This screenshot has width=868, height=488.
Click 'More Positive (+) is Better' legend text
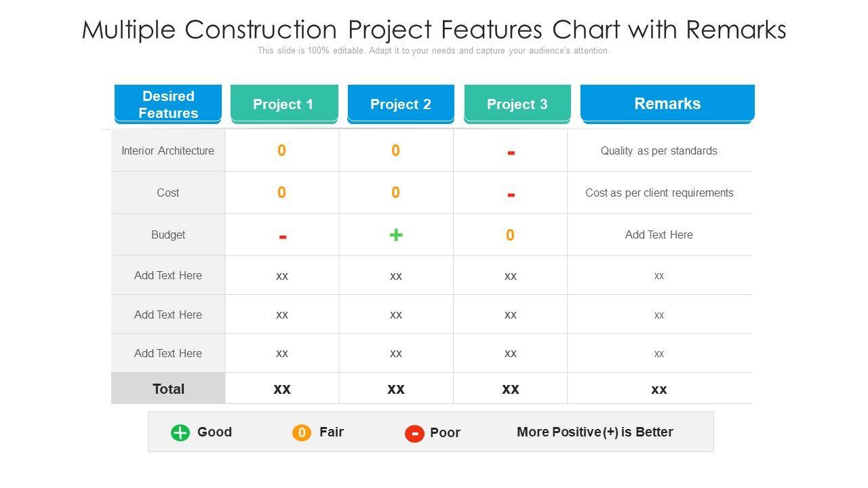pos(595,432)
